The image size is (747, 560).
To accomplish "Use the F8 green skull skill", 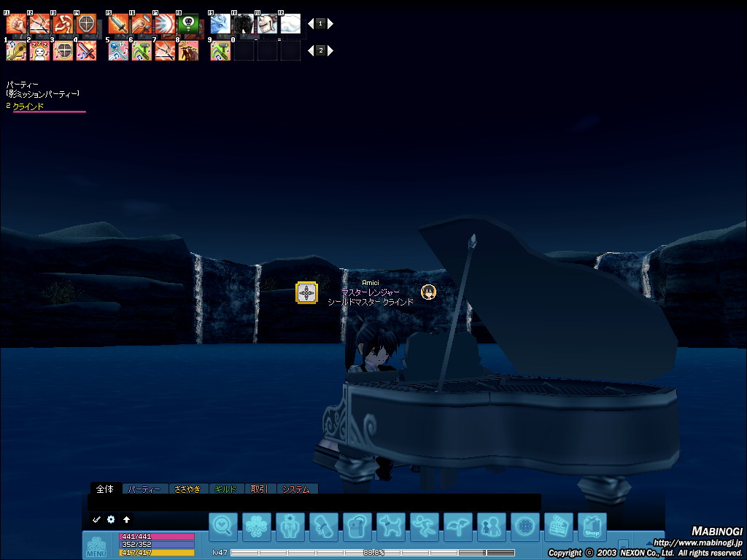I will pyautogui.click(x=188, y=24).
